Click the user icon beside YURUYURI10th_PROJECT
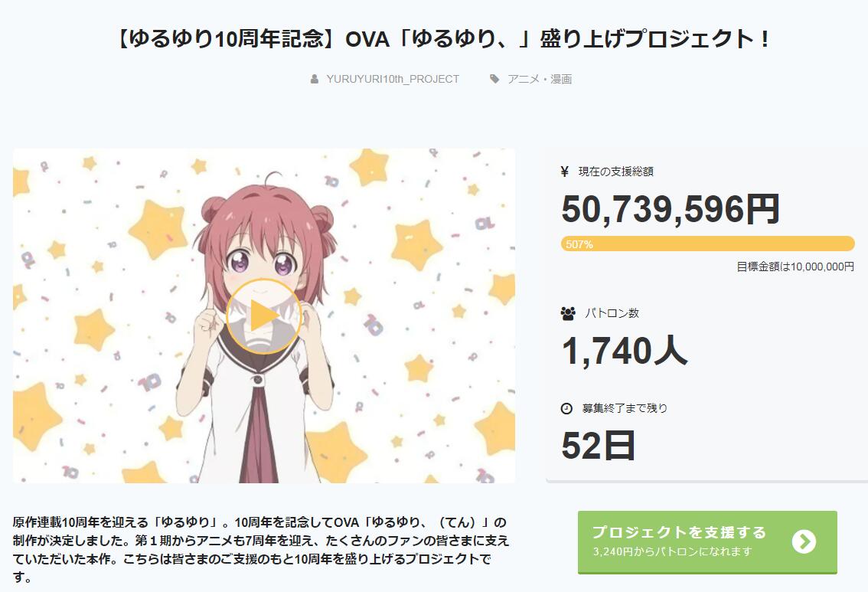The image size is (868, 592). point(315,79)
